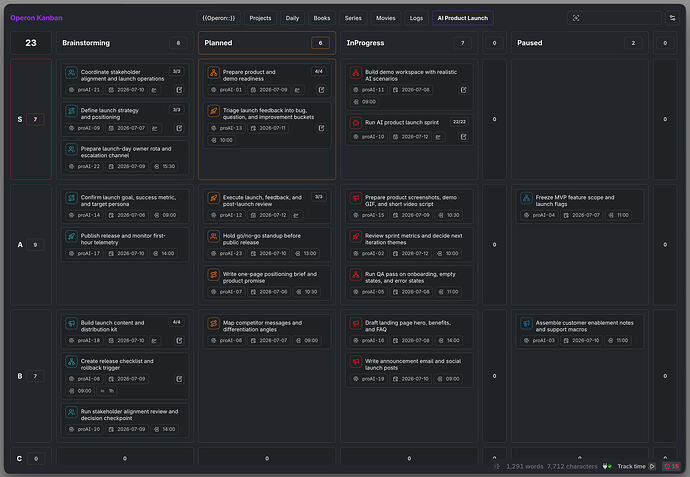Screen dimensions: 690x477
Task: Open the ((Operon::)) tab
Action: [x=218, y=18]
